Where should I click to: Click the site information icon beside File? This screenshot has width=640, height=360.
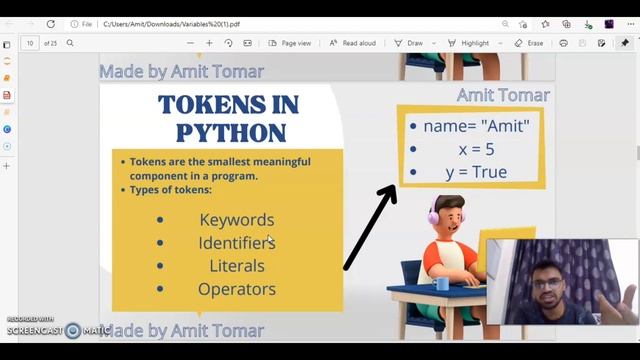(x=74, y=24)
